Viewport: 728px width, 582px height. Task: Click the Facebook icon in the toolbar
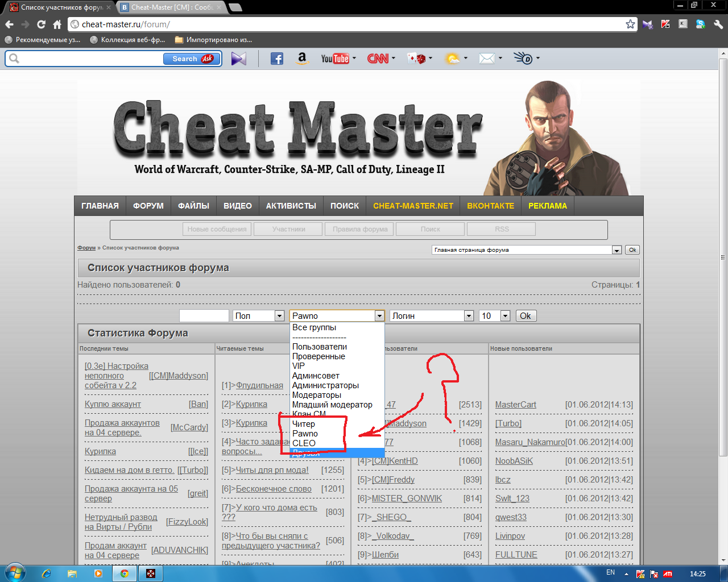[x=277, y=59]
